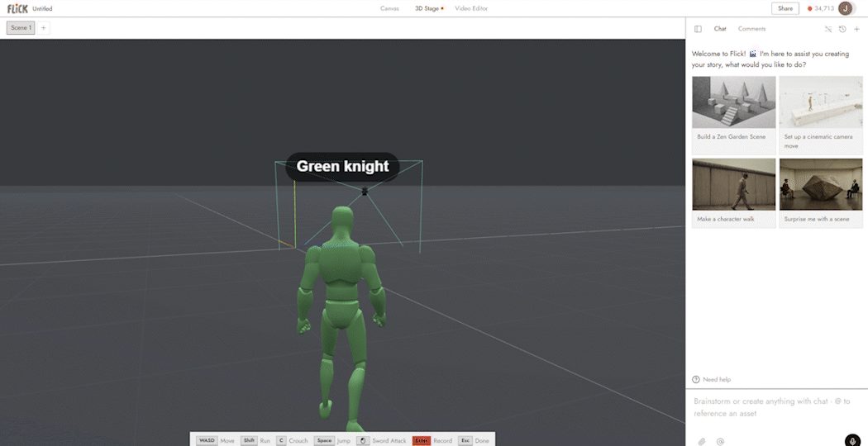This screenshot has height=446, width=868.
Task: Toggle the chat sidebar panel icon
Action: tap(698, 29)
